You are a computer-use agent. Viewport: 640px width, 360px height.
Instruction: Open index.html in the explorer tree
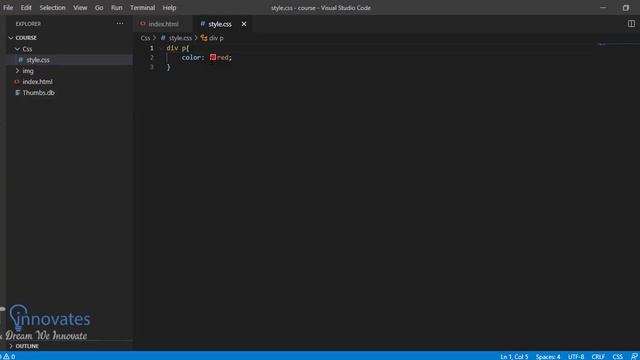coord(38,82)
